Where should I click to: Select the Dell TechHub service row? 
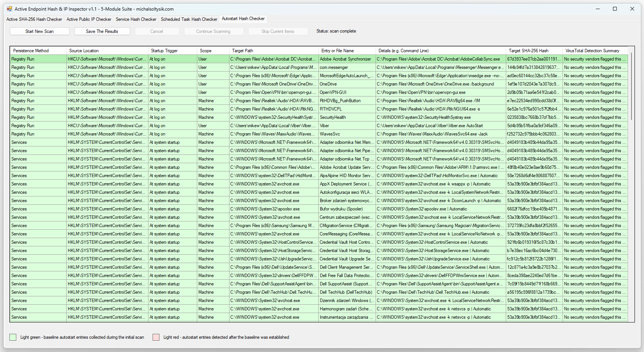click(346, 292)
